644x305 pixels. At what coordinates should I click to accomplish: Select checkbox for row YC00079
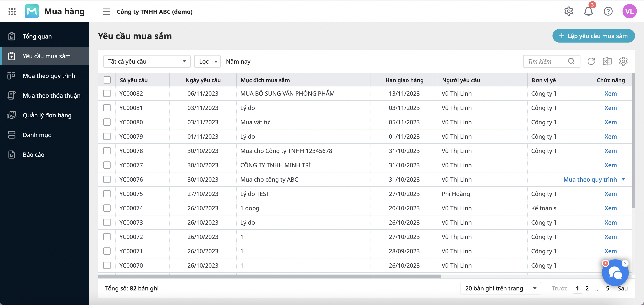coord(107,136)
